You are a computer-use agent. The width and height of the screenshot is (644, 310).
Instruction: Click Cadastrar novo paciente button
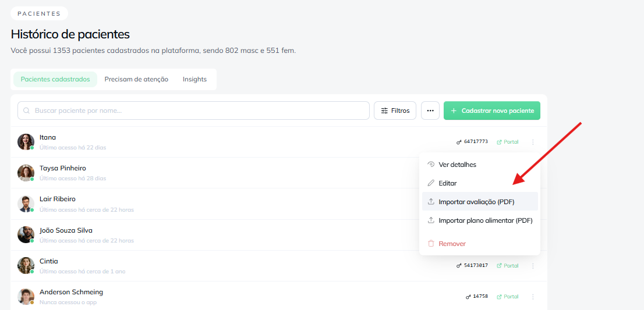tap(492, 111)
